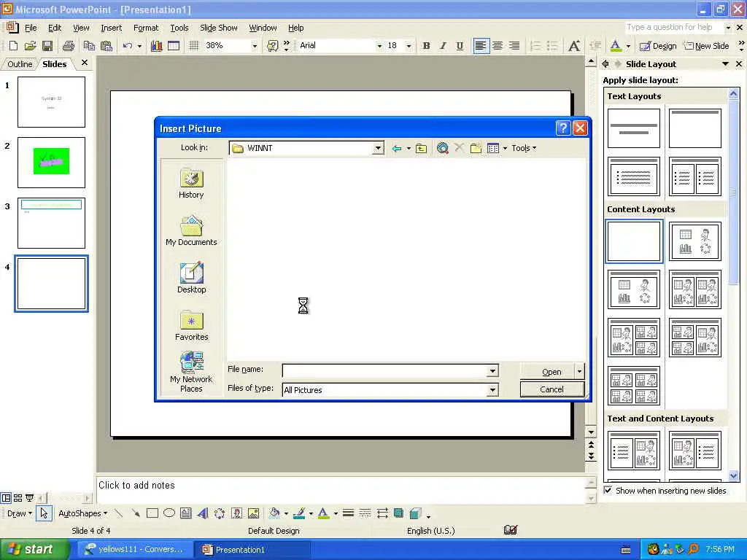747x560 pixels.
Task: Select Align Left alignment
Action: pyautogui.click(x=481, y=46)
